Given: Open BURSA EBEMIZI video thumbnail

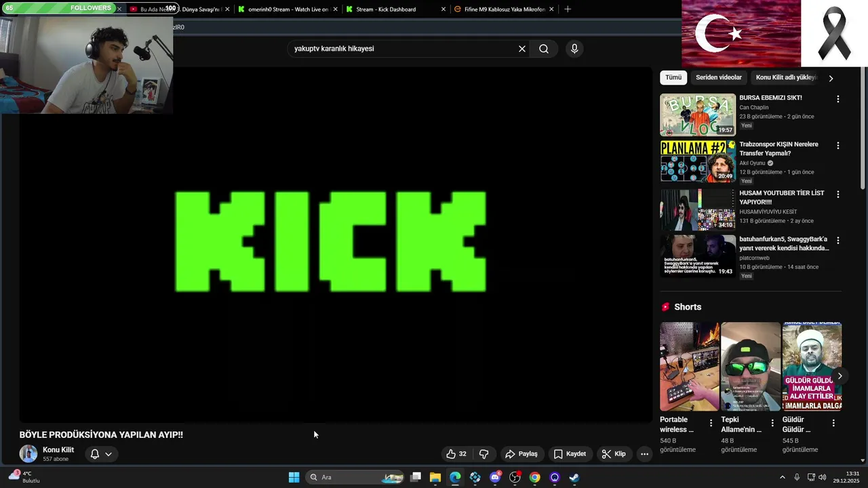Looking at the screenshot, I should pos(698,115).
